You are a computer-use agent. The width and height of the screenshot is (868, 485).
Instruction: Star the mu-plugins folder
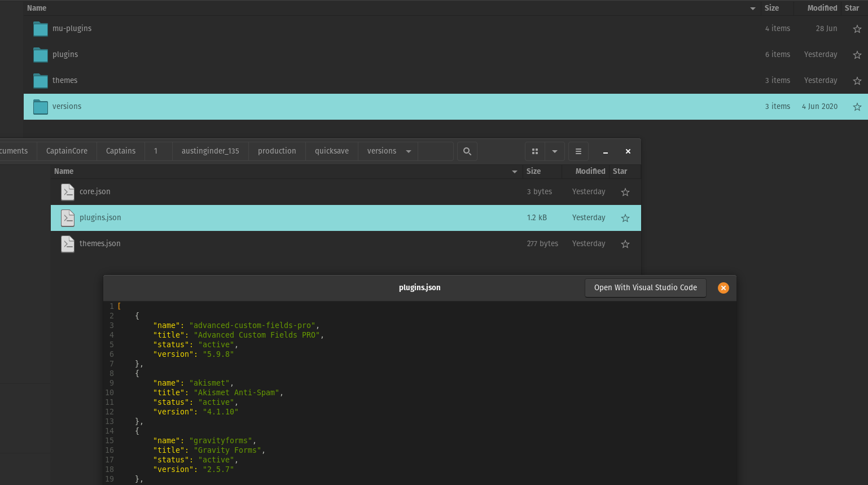[857, 29]
